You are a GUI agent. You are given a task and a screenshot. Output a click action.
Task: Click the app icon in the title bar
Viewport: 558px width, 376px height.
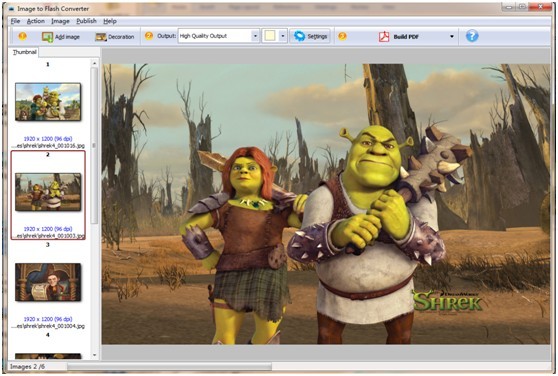pos(11,9)
